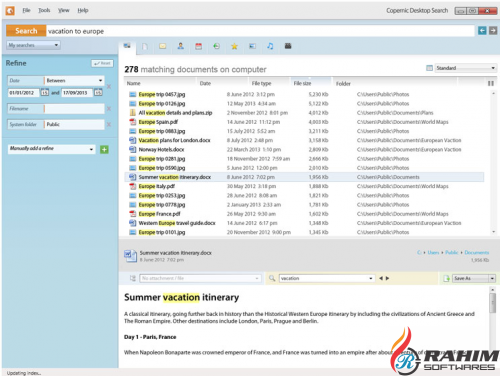Viewport: 500px width, 376px height.
Task: Expand the My searches dropdown
Action: 33,45
